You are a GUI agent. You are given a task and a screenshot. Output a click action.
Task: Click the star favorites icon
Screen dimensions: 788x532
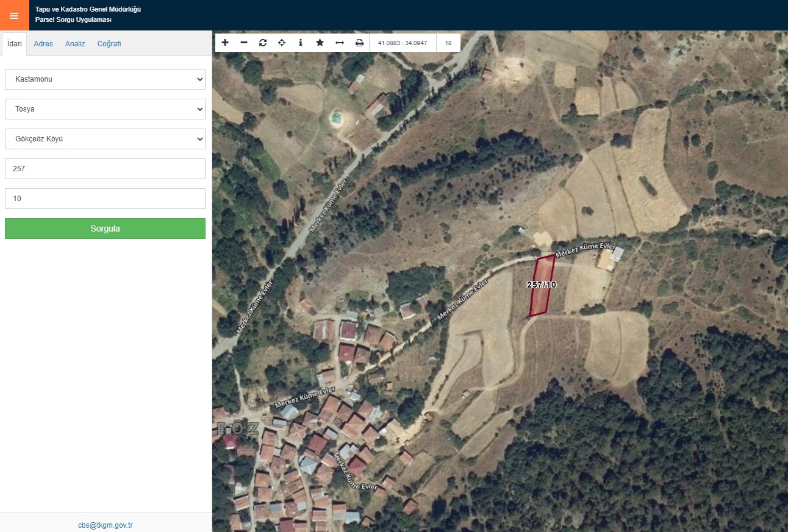pyautogui.click(x=320, y=43)
